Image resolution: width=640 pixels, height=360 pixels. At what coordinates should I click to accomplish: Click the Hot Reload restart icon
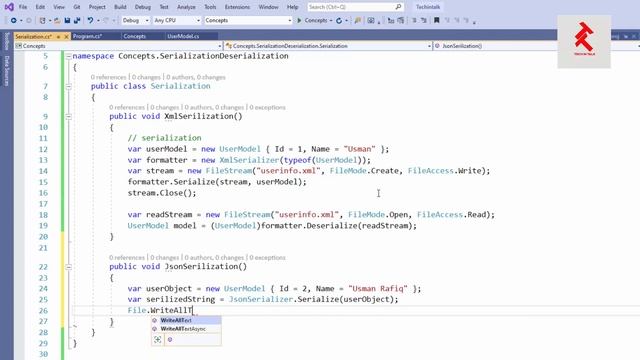point(339,20)
